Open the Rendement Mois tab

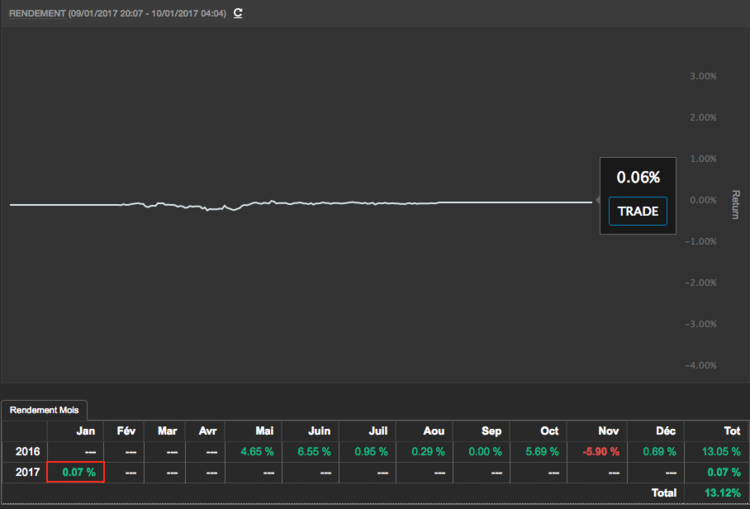tap(45, 409)
